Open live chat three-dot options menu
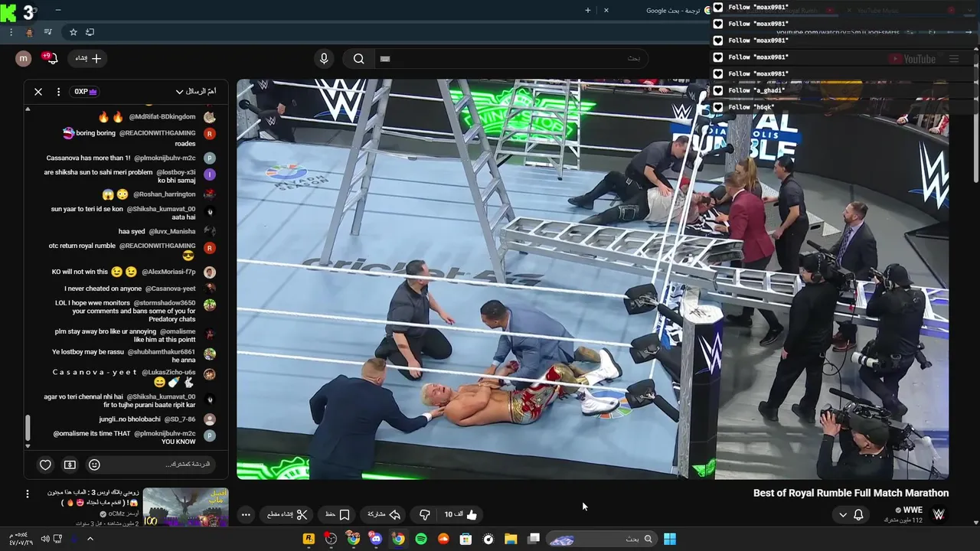 coord(58,92)
